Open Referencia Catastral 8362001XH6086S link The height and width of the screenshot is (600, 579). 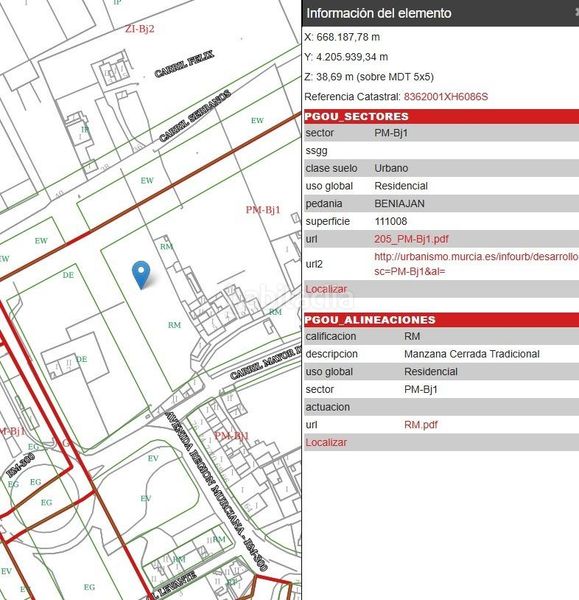pyautogui.click(x=445, y=96)
